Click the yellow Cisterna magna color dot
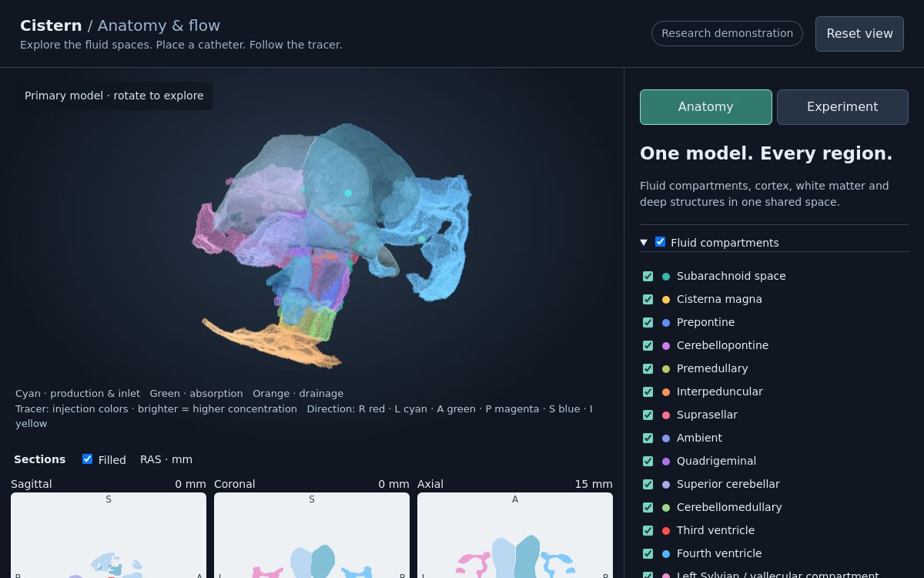924x578 pixels. pos(666,300)
